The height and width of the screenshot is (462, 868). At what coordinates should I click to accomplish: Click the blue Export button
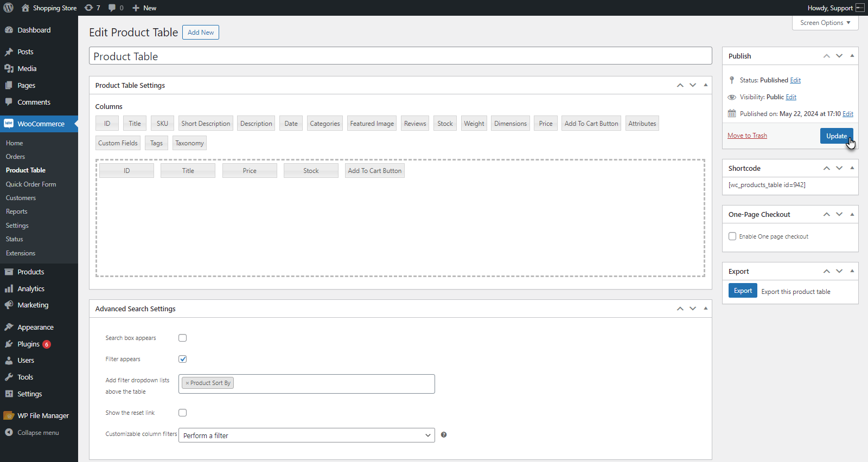[x=743, y=291]
